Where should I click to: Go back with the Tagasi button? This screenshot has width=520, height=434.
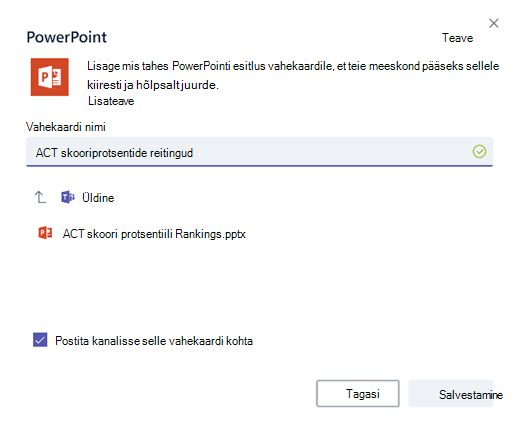click(x=358, y=393)
